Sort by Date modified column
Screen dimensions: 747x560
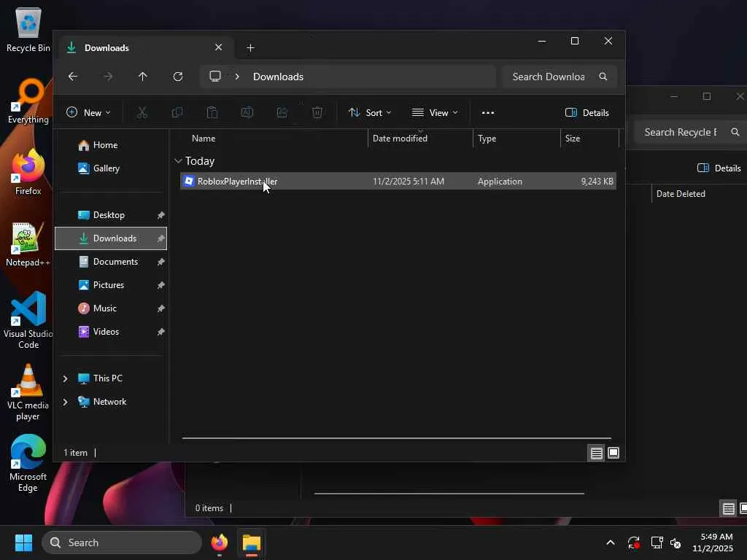click(420, 139)
